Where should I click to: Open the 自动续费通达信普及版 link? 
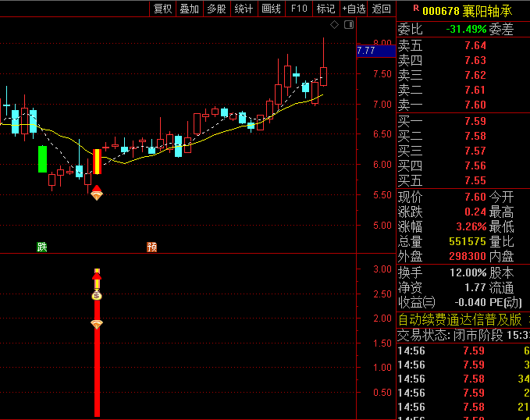460,319
